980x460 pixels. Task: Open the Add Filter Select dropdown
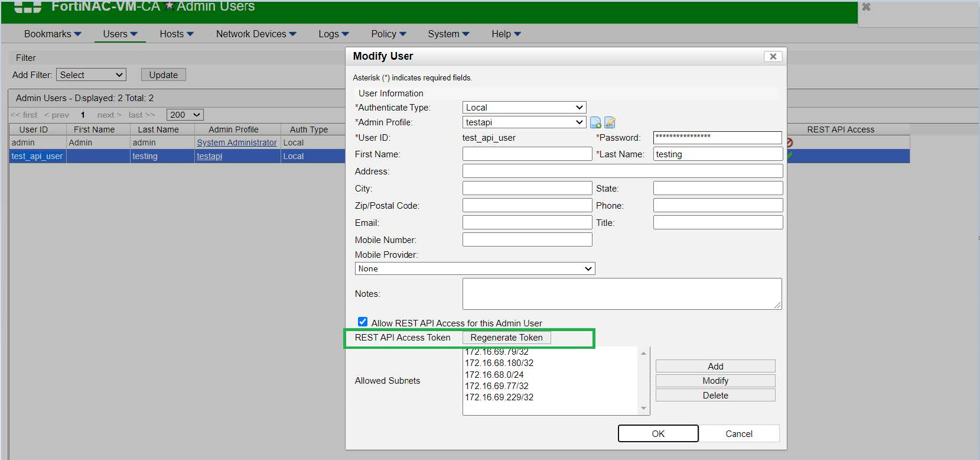[x=92, y=75]
